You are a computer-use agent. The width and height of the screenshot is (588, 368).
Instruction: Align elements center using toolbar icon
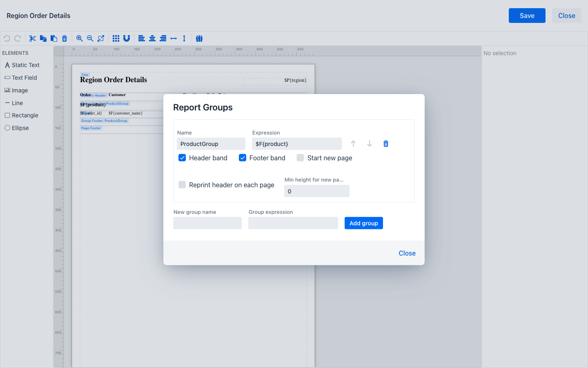coord(152,38)
